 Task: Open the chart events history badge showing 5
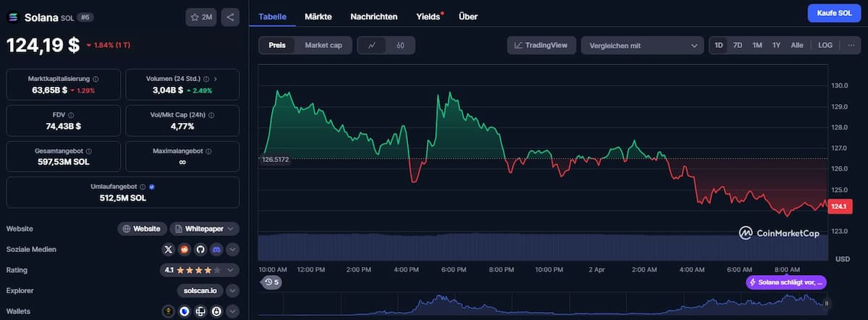272,282
